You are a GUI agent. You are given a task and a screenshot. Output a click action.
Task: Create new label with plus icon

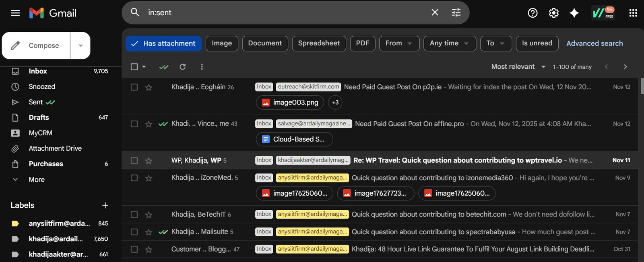[x=105, y=205]
